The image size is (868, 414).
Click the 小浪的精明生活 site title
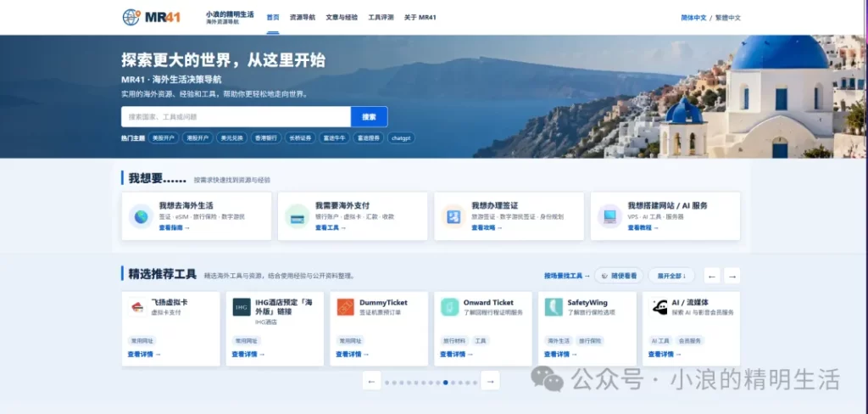[230, 14]
